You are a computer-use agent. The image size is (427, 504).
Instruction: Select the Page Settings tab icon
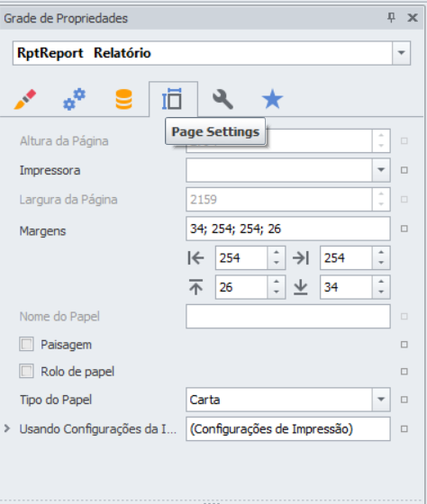pyautogui.click(x=172, y=99)
